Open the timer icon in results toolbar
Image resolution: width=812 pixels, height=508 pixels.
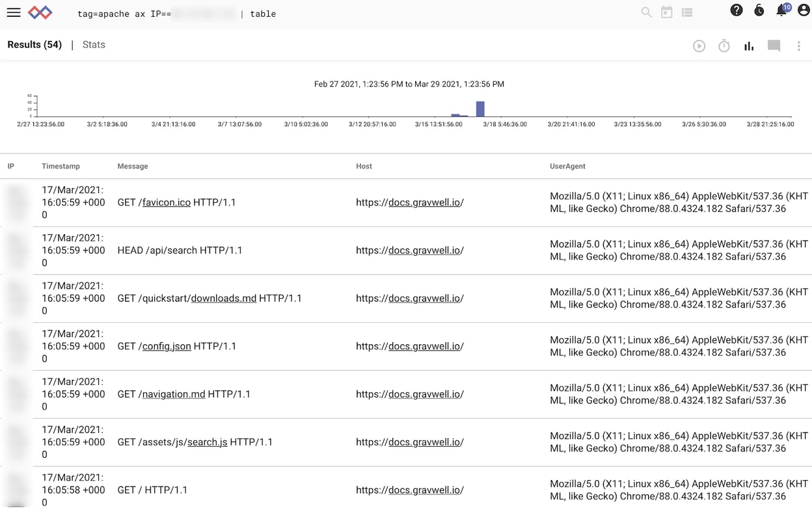(x=724, y=46)
